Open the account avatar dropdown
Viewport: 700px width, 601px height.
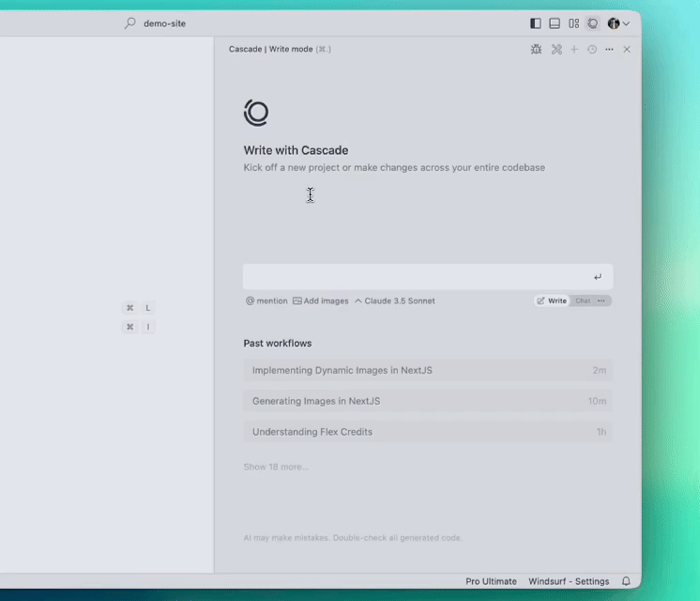tap(618, 23)
